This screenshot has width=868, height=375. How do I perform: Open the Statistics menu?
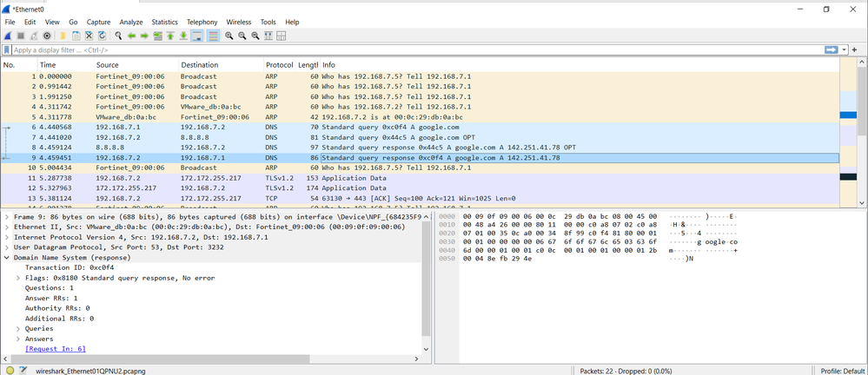pyautogui.click(x=164, y=22)
